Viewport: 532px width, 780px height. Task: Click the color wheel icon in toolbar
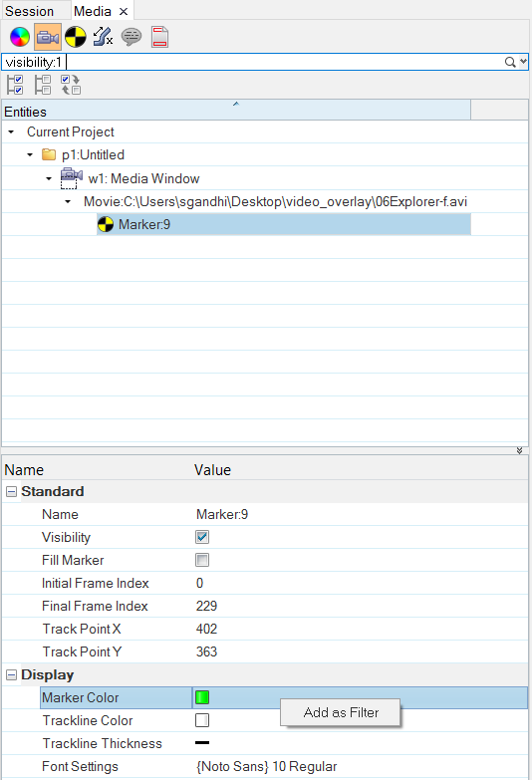pyautogui.click(x=20, y=37)
